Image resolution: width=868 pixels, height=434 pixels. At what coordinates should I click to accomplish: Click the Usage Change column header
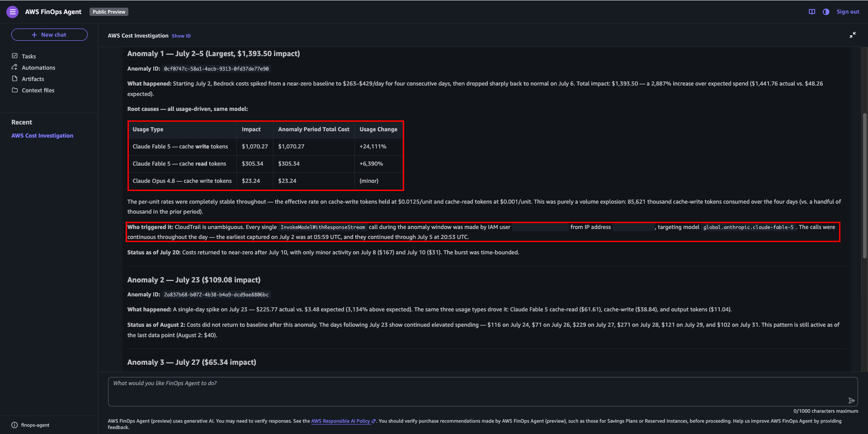pyautogui.click(x=378, y=129)
